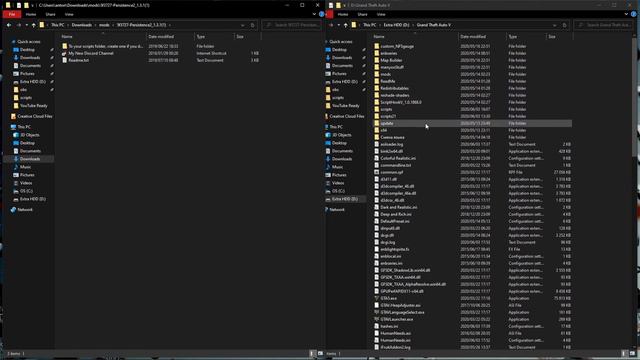This screenshot has height=360, width=640.
Task: Open Creative Cloud Files in the right window's sidebar
Action: pyautogui.click(x=347, y=116)
